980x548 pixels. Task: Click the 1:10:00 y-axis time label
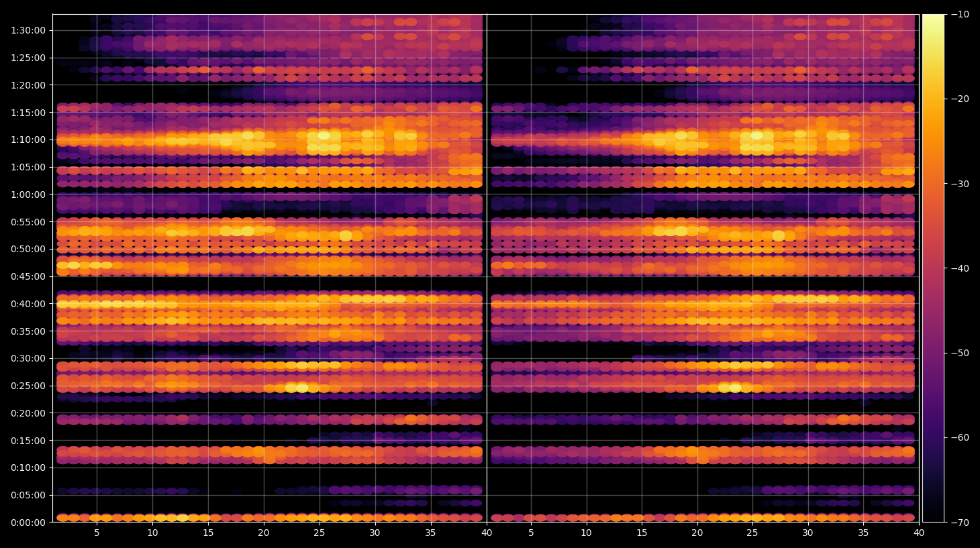(28, 140)
